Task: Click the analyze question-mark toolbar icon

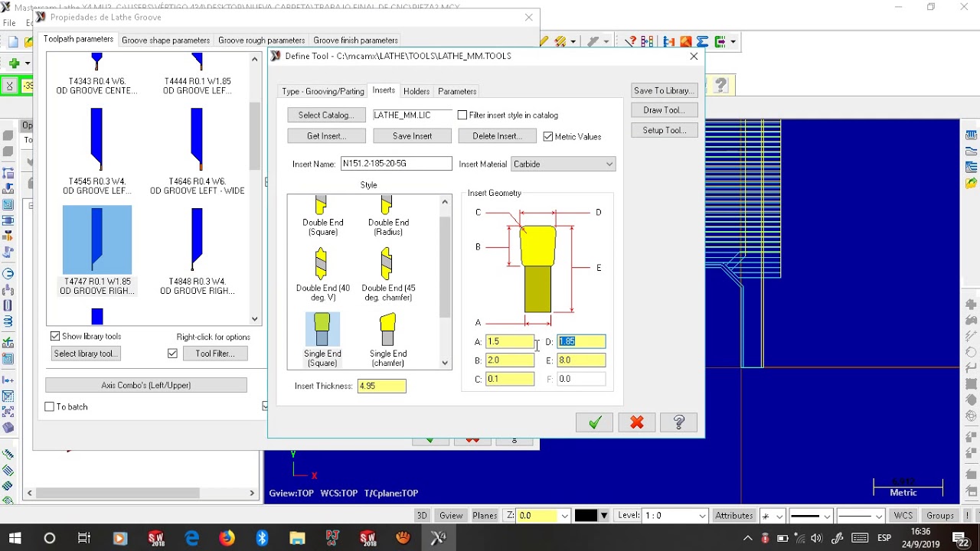Action: point(631,41)
